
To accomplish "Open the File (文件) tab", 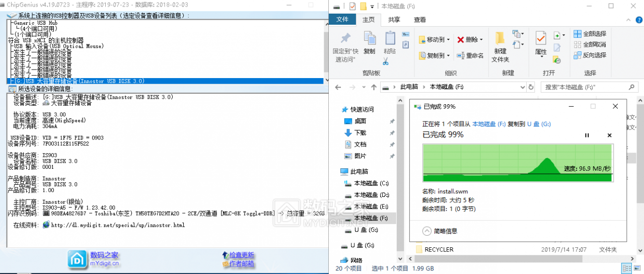I will (x=342, y=20).
